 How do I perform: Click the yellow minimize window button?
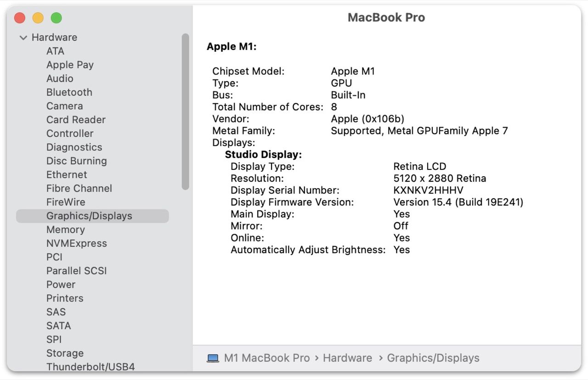pyautogui.click(x=38, y=18)
